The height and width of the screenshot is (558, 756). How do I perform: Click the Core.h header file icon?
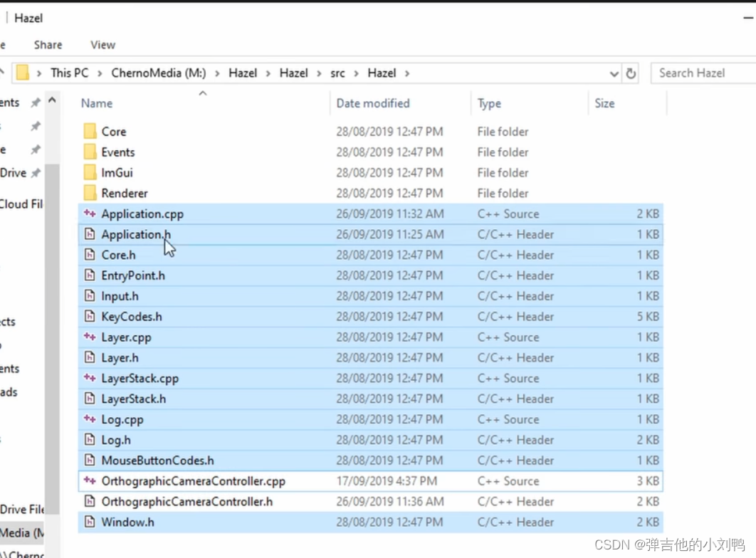click(90, 254)
